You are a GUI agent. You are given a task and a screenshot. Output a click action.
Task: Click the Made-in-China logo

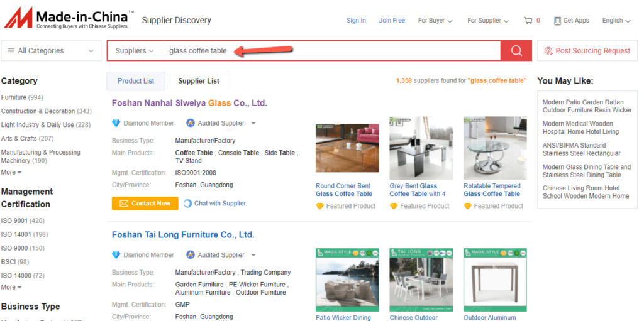tap(69, 18)
